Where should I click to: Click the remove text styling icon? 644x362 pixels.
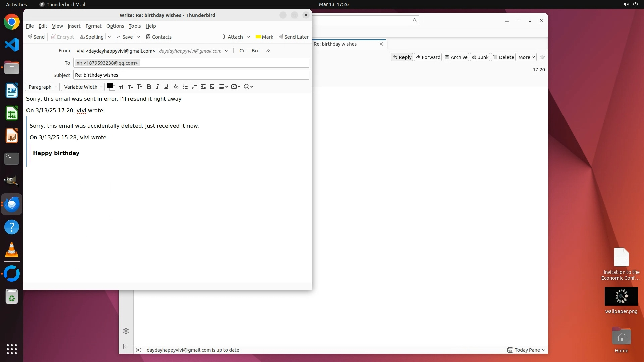176,87
